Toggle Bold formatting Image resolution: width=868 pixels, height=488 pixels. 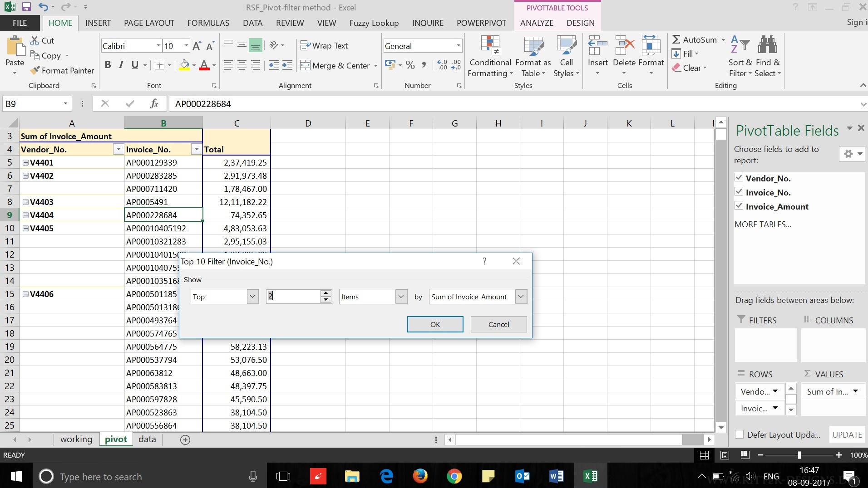(x=108, y=65)
